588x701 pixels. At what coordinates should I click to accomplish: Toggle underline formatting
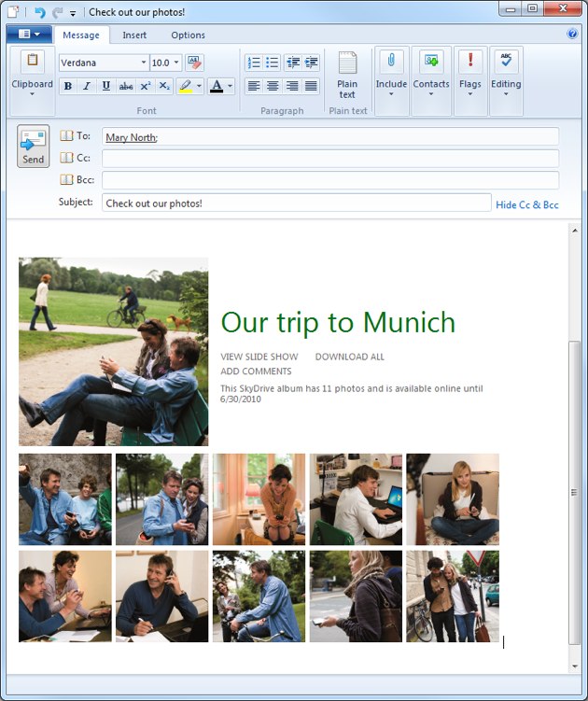(x=105, y=86)
